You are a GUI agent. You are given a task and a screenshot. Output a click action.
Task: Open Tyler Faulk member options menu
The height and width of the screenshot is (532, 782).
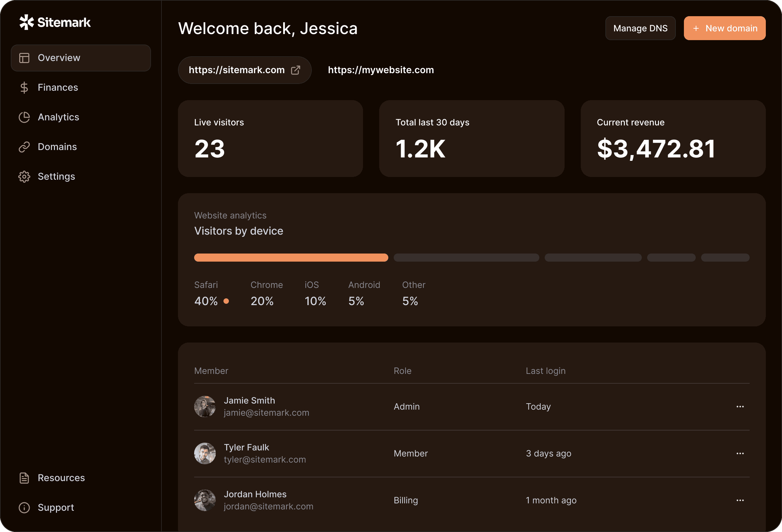point(740,453)
